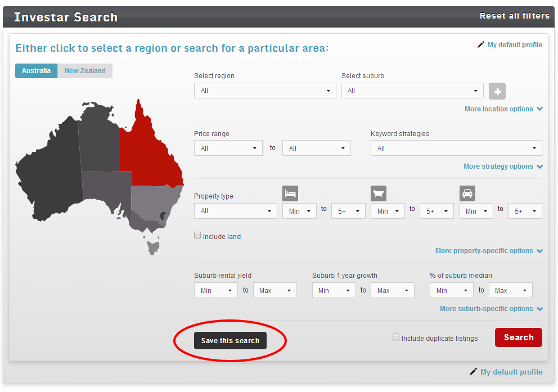
Task: Click the bathroom bathtub icon
Action: pos(379,193)
